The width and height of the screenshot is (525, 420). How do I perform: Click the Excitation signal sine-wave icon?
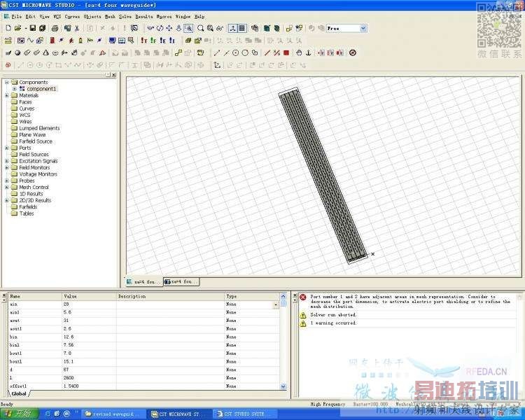pyautogui.click(x=30, y=41)
